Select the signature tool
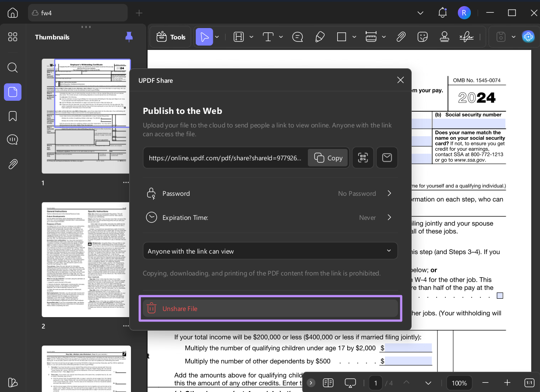540x392 pixels. tap(466, 37)
